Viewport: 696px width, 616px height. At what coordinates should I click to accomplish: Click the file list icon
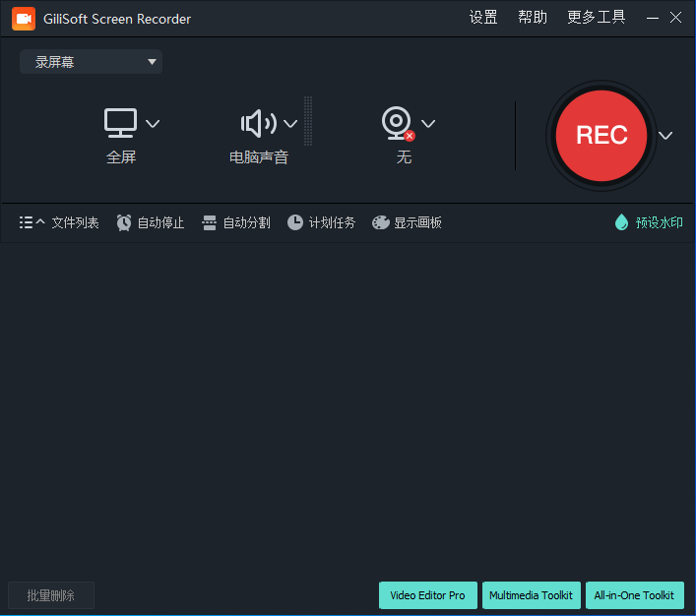pyautogui.click(x=26, y=222)
